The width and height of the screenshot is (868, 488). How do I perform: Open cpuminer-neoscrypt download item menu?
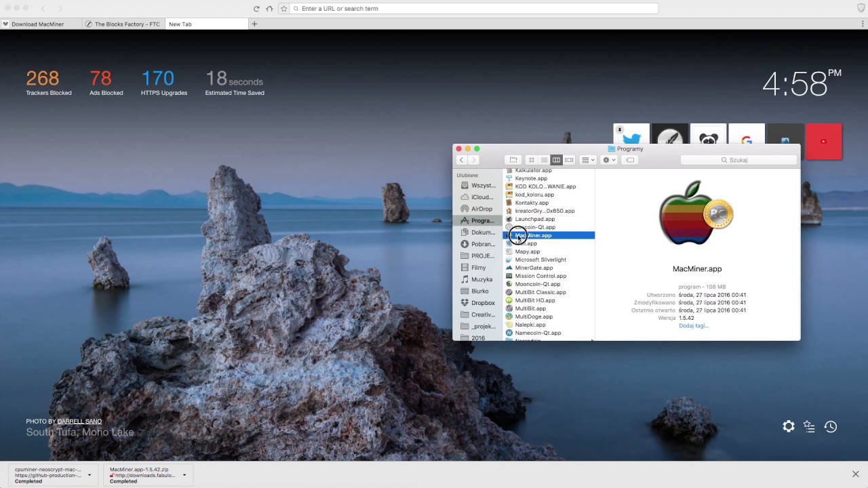(x=89, y=475)
